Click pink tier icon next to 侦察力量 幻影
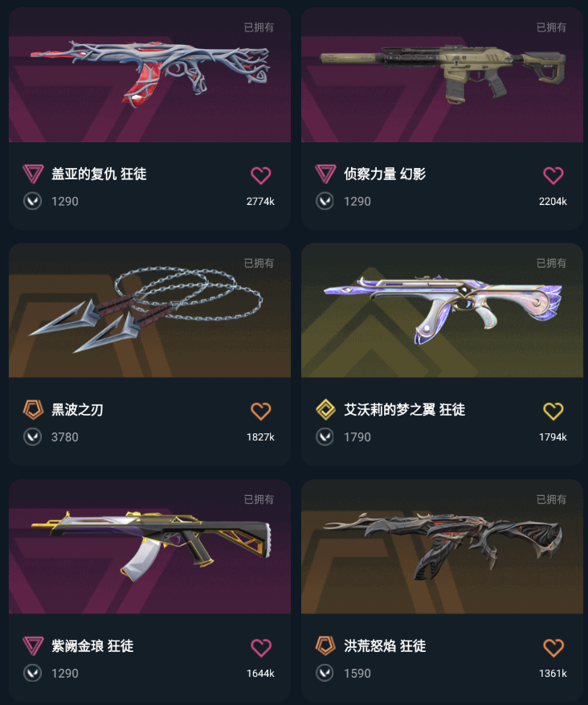588x705 pixels. pyautogui.click(x=325, y=174)
